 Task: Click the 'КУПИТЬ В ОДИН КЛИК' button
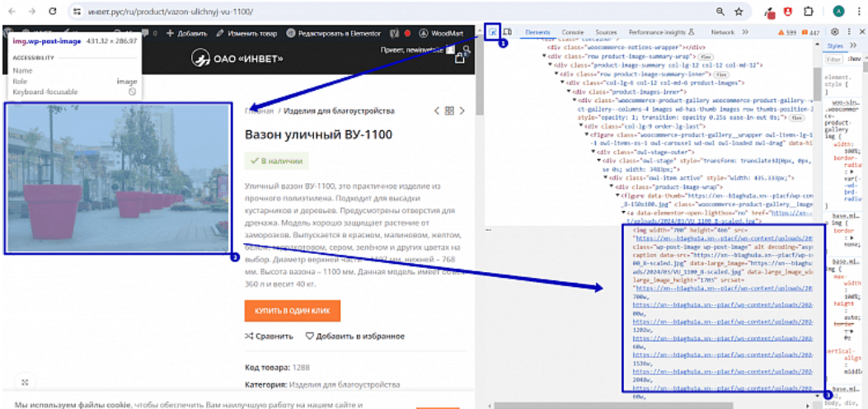293,311
